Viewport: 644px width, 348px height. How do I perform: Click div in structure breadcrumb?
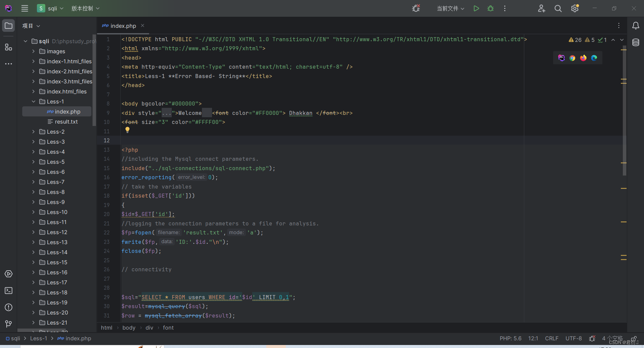tap(149, 328)
